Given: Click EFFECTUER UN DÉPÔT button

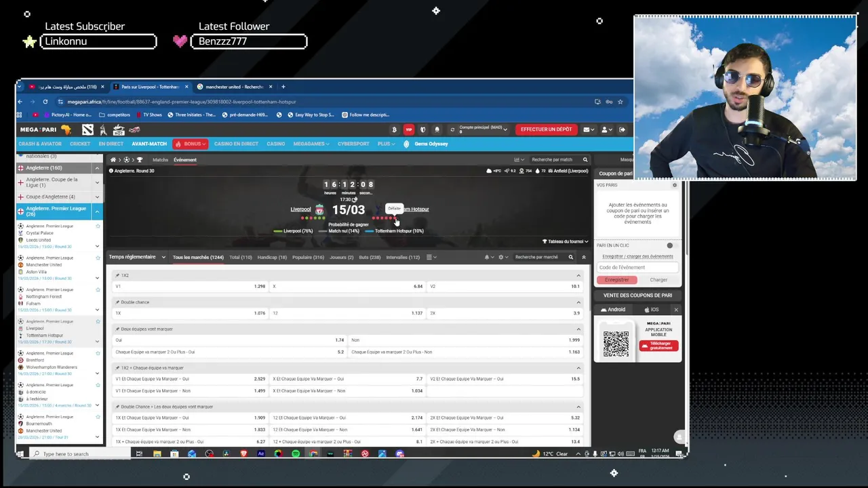Looking at the screenshot, I should (546, 129).
